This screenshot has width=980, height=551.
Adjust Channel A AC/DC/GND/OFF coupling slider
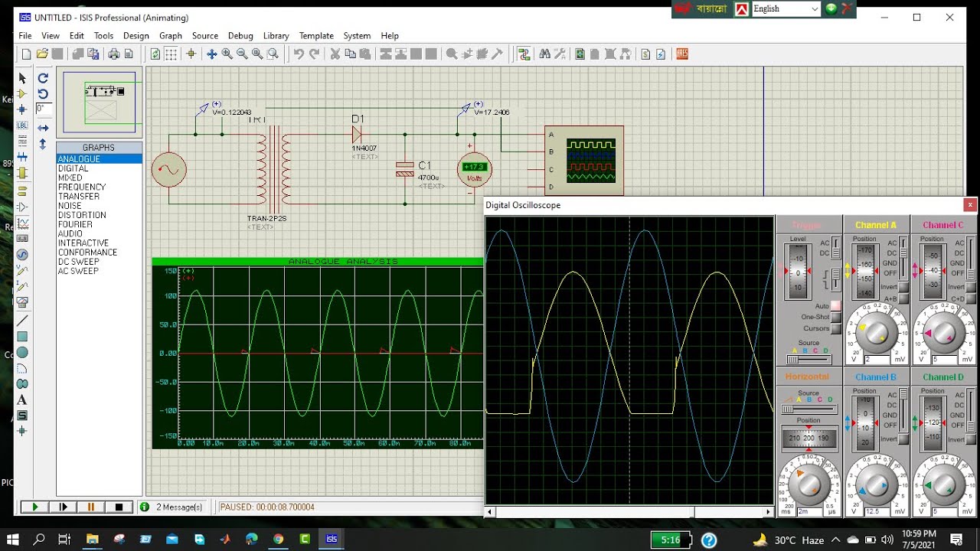coord(903,259)
